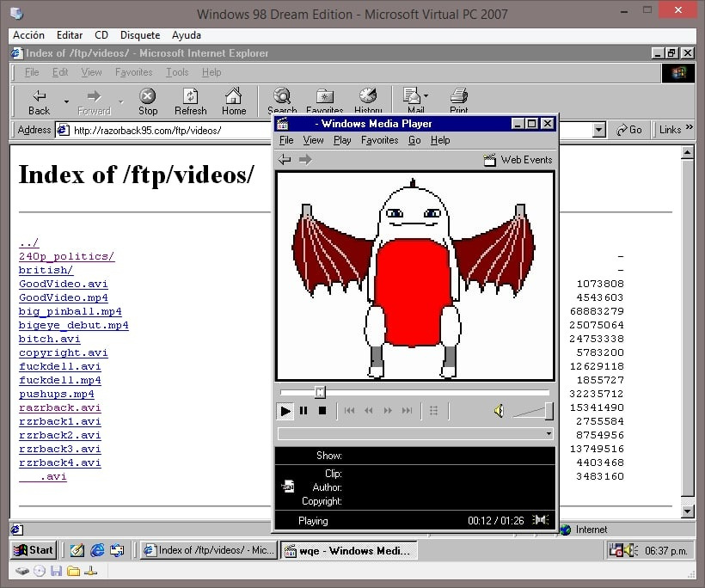Viewport: 705px width, 588px height.
Task: Open the Go menu in Media Player
Action: (414, 140)
